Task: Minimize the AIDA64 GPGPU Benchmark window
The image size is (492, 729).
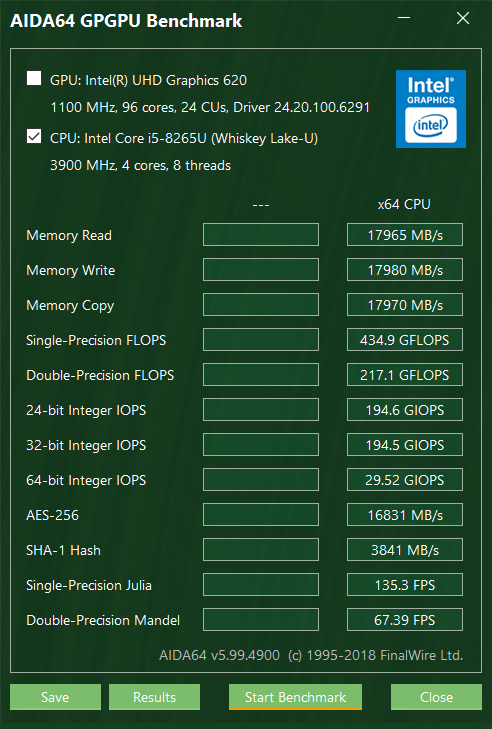Action: click(x=404, y=18)
